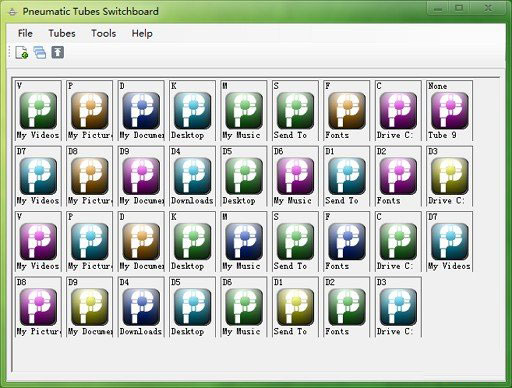Select the teal Downloads tube with hotkey D4
The width and height of the screenshot is (512, 388).
192,176
